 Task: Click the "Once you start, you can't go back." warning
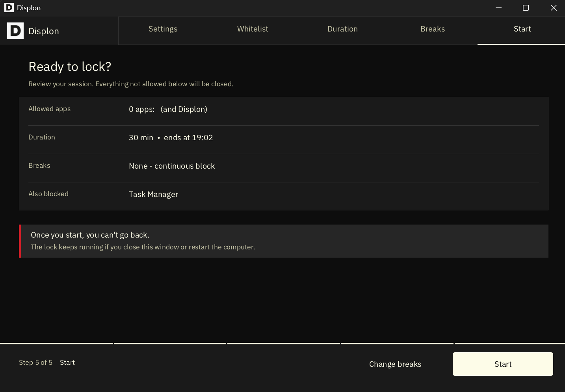click(x=90, y=235)
